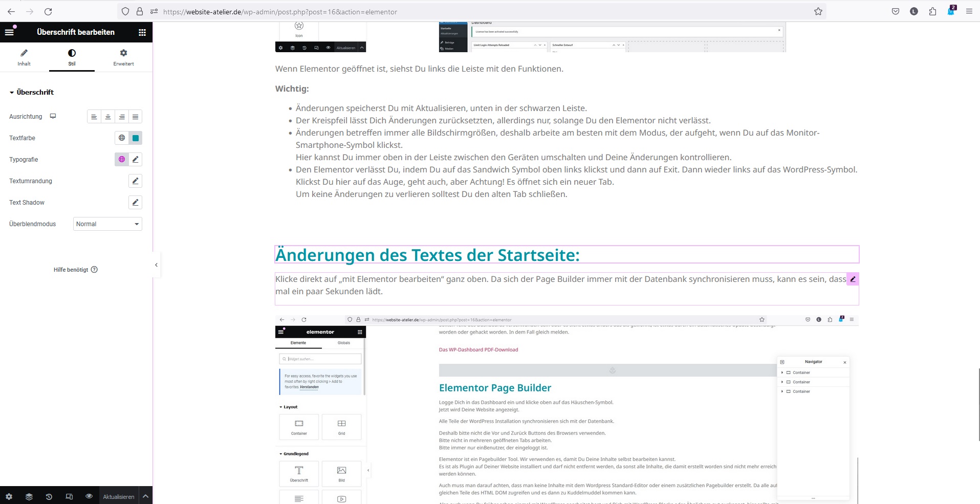Collapse the Überschrift section
The image size is (980, 504).
point(32,92)
